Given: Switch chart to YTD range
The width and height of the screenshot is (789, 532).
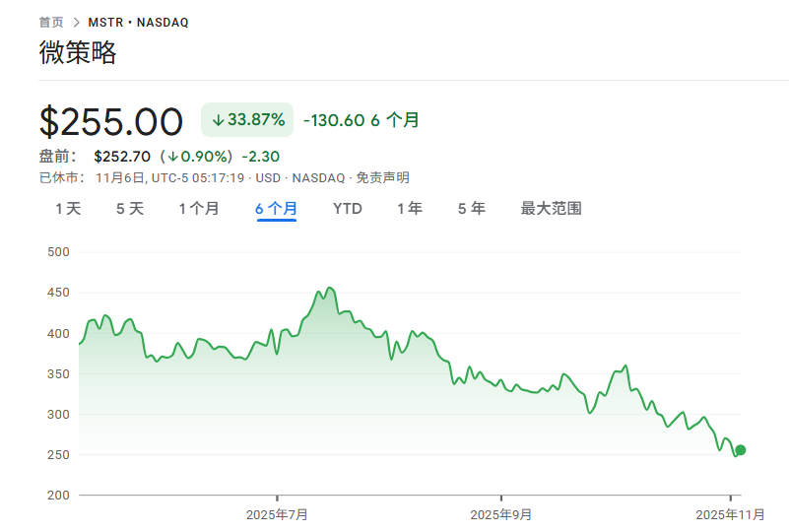Looking at the screenshot, I should 347,209.
